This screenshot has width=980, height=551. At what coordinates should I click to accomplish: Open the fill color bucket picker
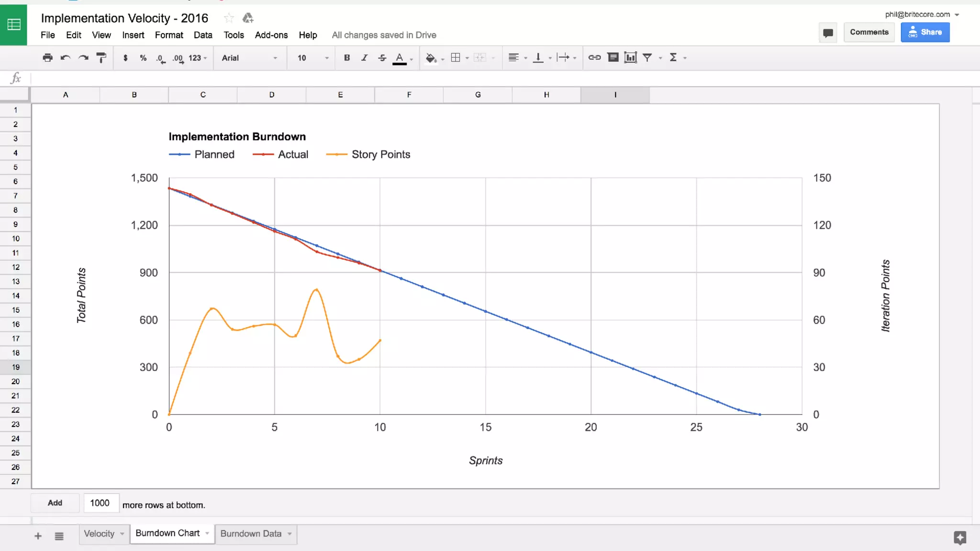pos(431,58)
